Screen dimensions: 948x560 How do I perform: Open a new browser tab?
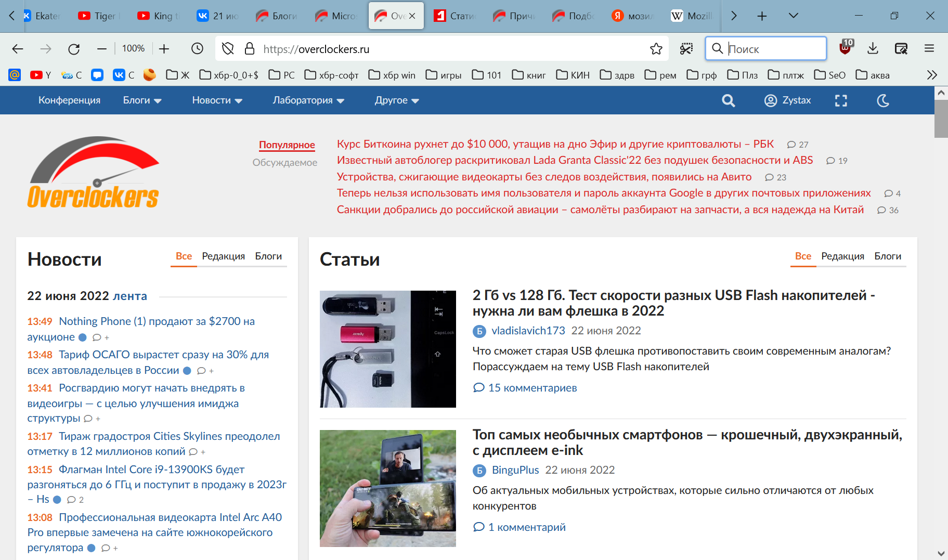click(762, 16)
